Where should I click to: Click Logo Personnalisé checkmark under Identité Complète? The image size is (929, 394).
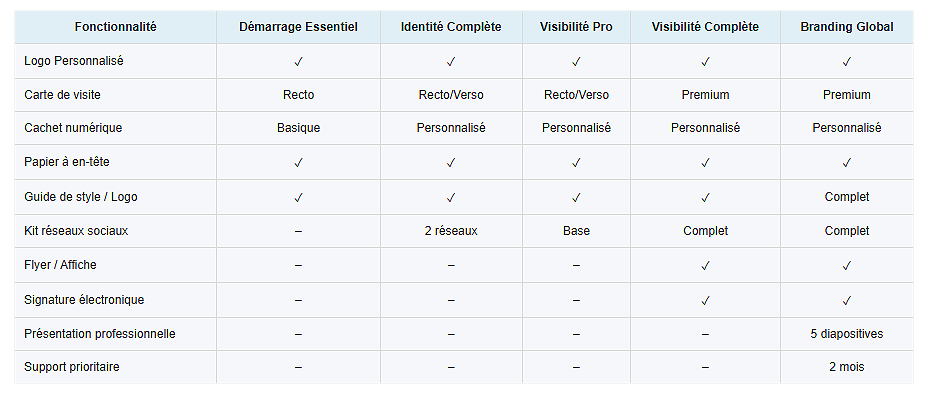pos(451,61)
